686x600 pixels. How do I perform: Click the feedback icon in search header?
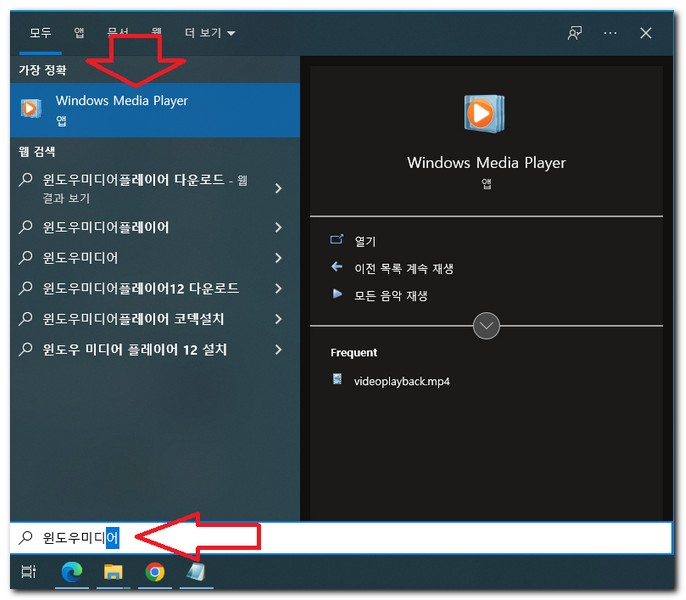click(575, 33)
